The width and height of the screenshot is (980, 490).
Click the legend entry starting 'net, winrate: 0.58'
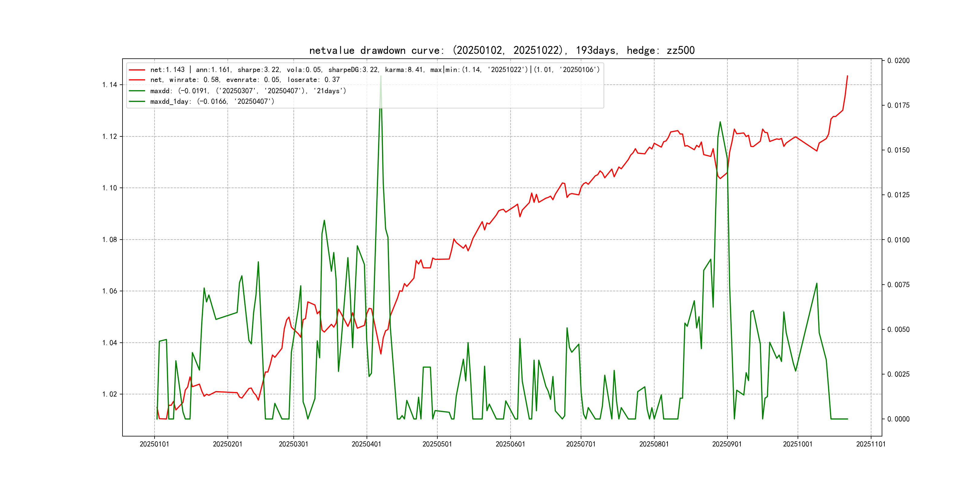point(245,80)
